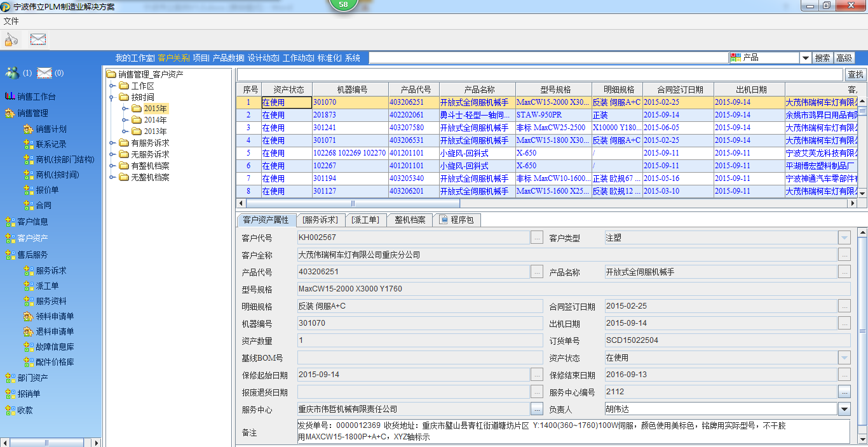This screenshot has height=447, width=868.
Task: Open the 产品 search type dropdown
Action: (805, 58)
